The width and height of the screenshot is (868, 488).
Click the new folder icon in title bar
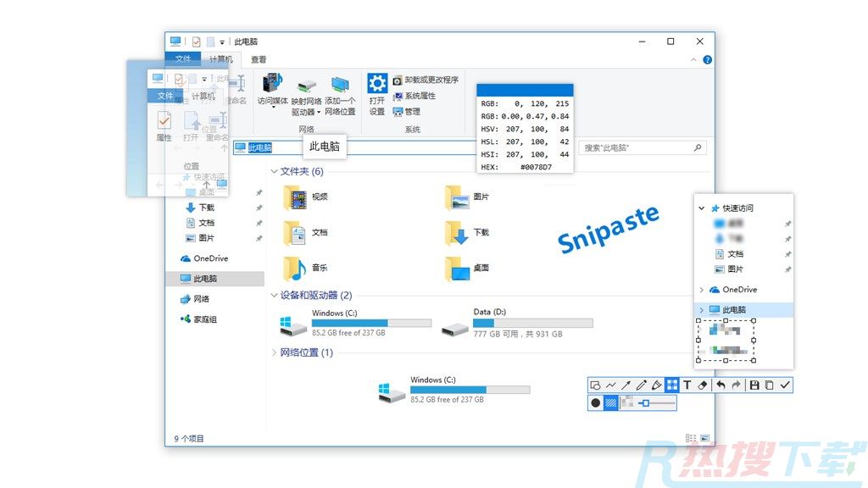point(210,42)
